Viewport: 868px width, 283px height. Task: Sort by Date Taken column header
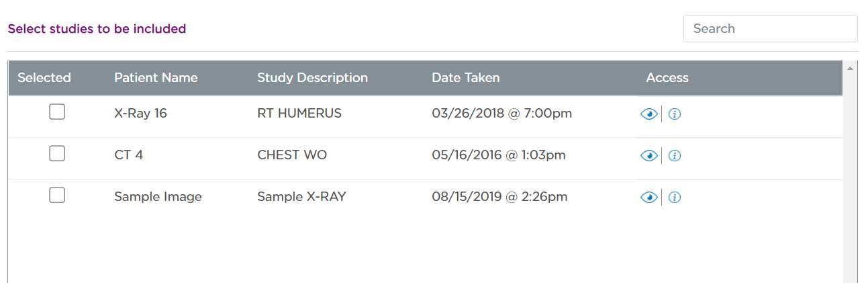click(x=465, y=78)
